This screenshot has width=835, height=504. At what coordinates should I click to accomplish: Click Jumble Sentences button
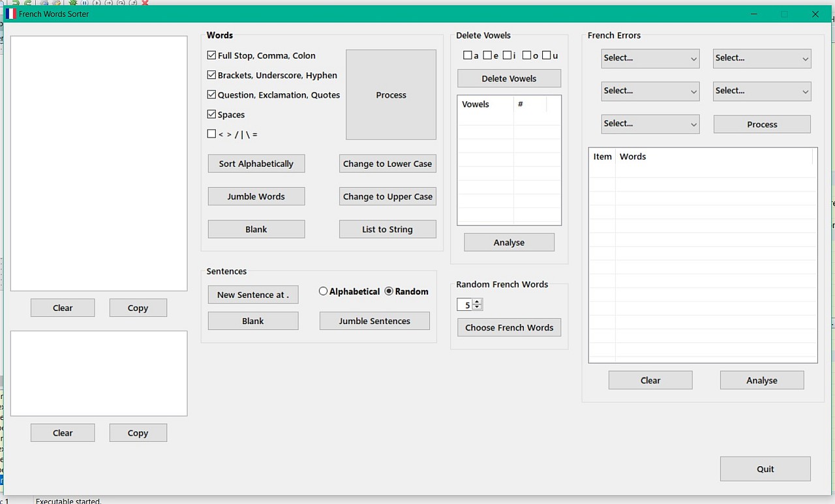(x=374, y=321)
